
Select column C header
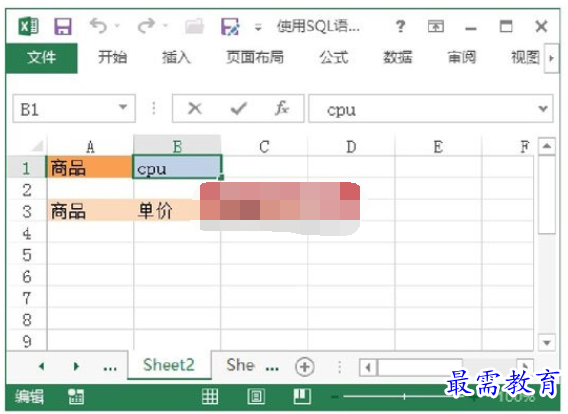point(264,147)
